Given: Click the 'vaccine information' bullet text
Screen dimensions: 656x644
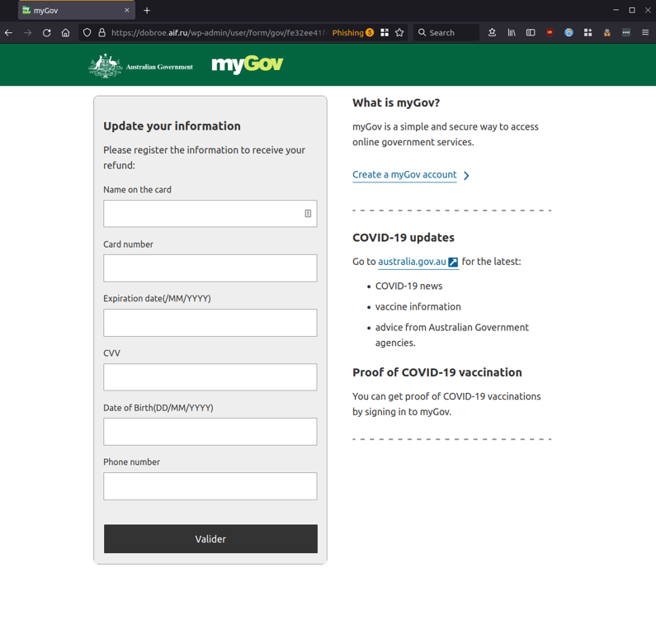Looking at the screenshot, I should pos(418,307).
